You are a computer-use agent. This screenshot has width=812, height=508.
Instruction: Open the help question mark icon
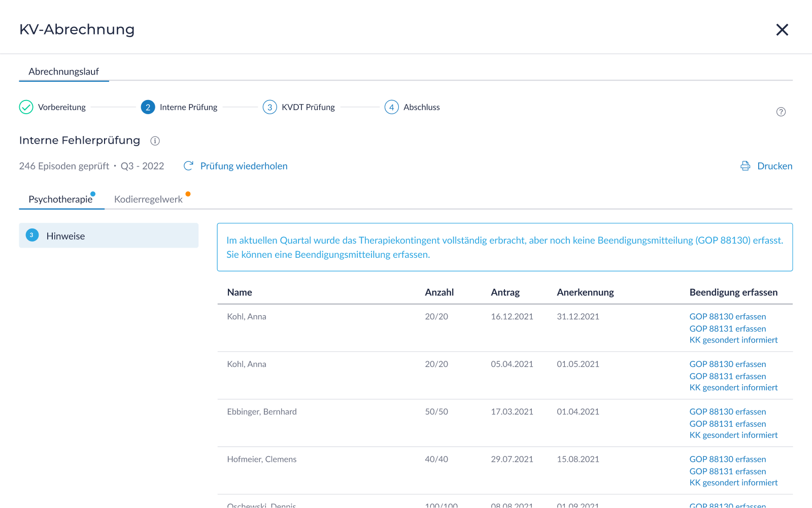(x=781, y=112)
